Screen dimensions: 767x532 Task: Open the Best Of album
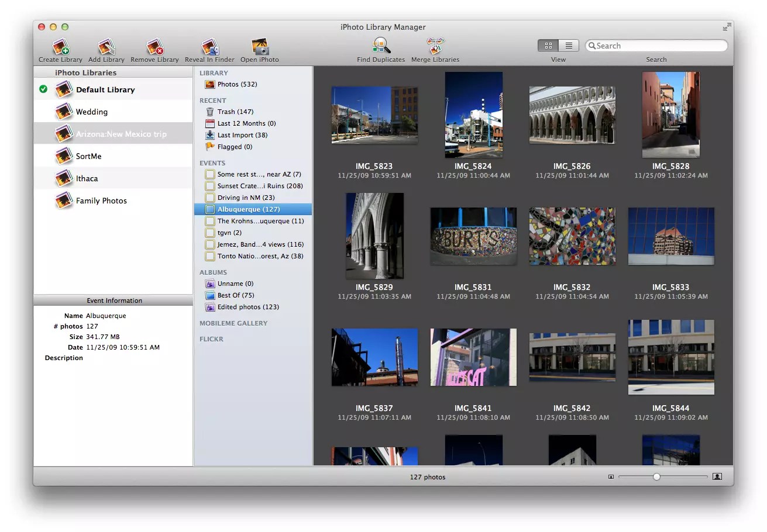pyautogui.click(x=235, y=295)
